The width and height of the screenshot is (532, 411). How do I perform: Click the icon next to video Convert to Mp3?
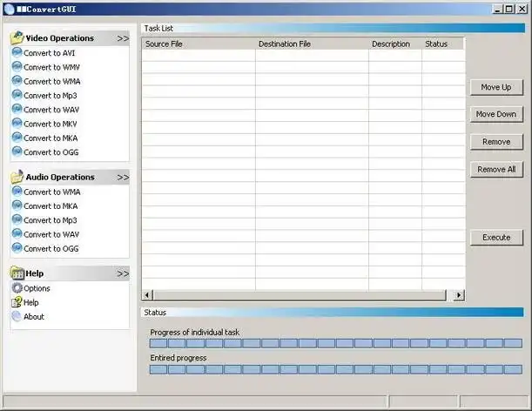pyautogui.click(x=17, y=95)
